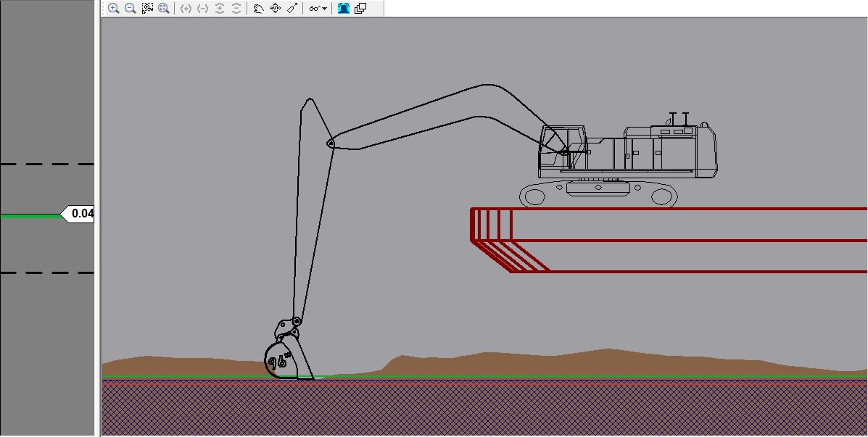This screenshot has height=437, width=868.
Task: Click the overlapping windows icon
Action: pos(360,8)
